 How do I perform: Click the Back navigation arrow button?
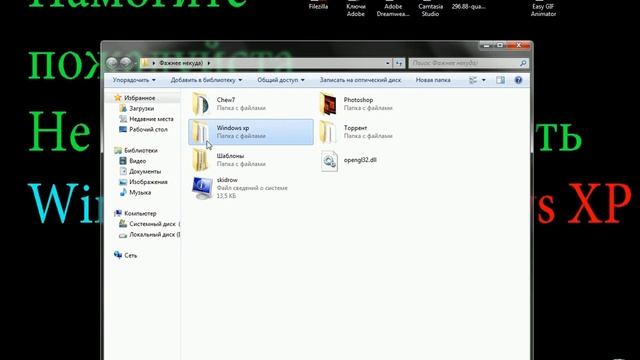112,63
